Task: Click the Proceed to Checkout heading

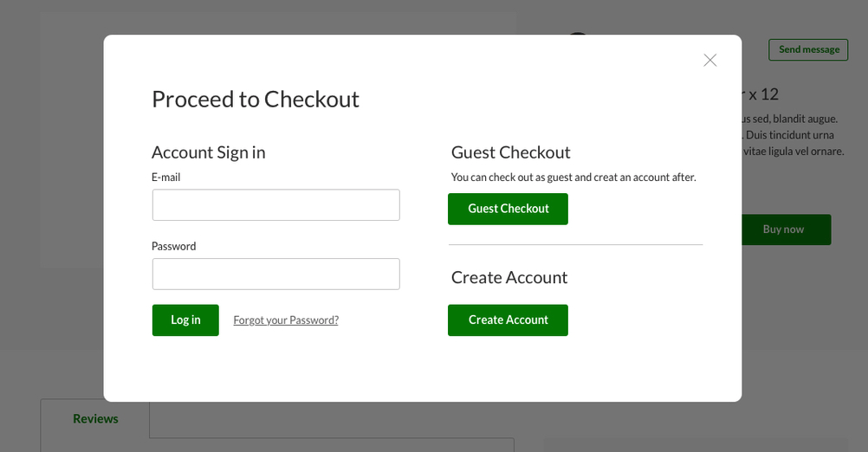Action: click(x=256, y=100)
